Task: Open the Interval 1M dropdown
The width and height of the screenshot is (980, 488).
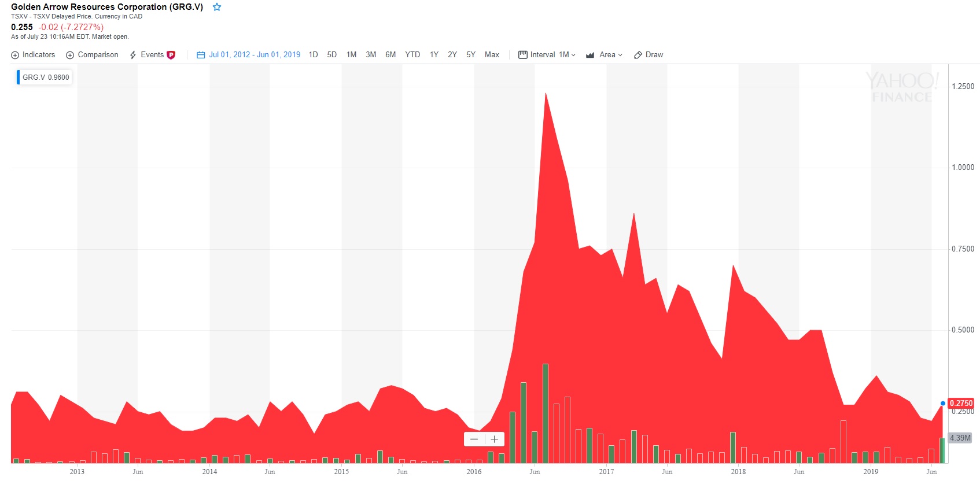Action: click(x=547, y=55)
